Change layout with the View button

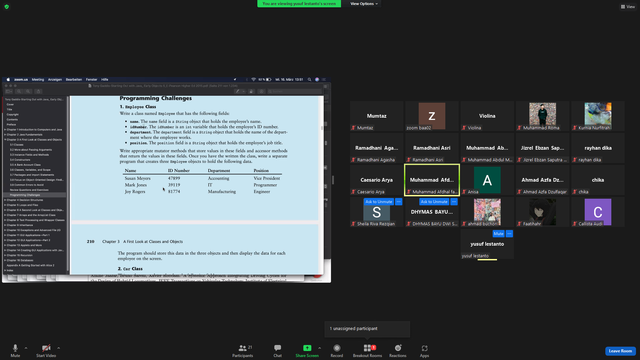628,7
